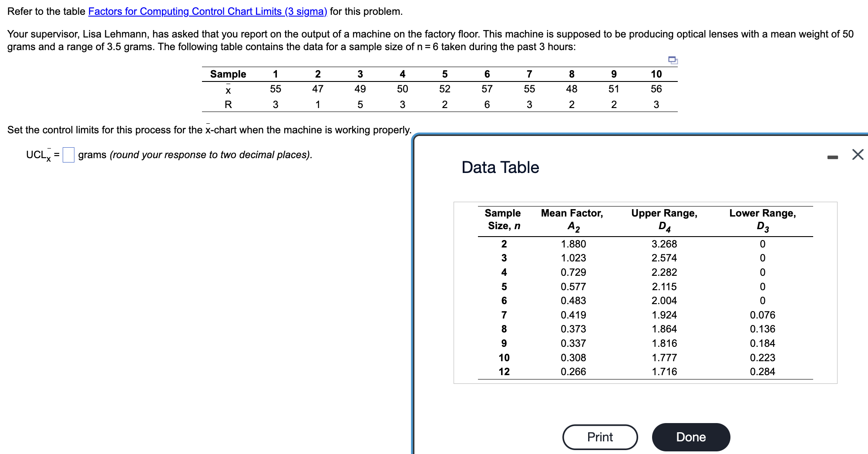This screenshot has height=454, width=868.
Task: Click the D4 value 1.864
Action: coord(664,329)
